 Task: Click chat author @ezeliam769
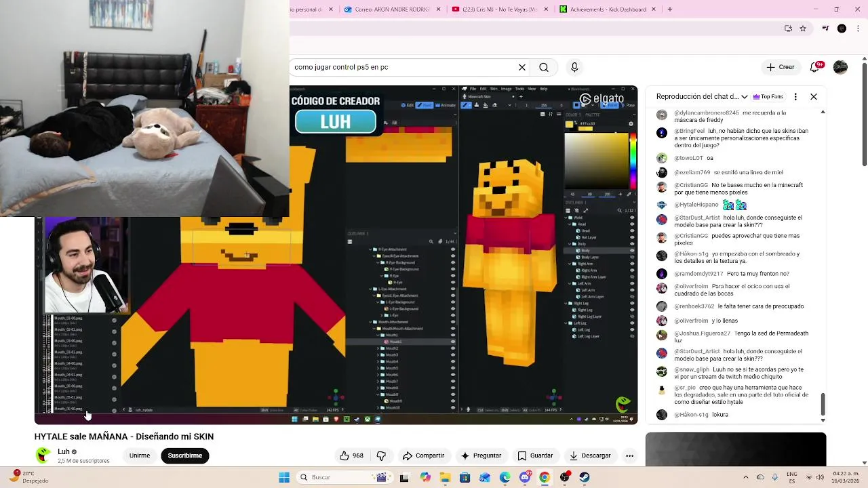pyautogui.click(x=692, y=172)
